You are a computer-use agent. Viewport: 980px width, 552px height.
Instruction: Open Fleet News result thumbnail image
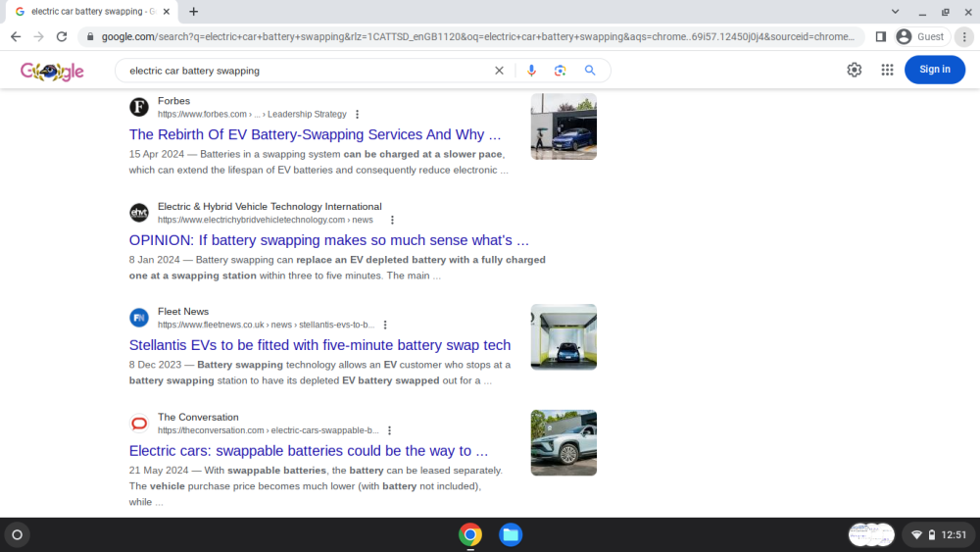(563, 337)
